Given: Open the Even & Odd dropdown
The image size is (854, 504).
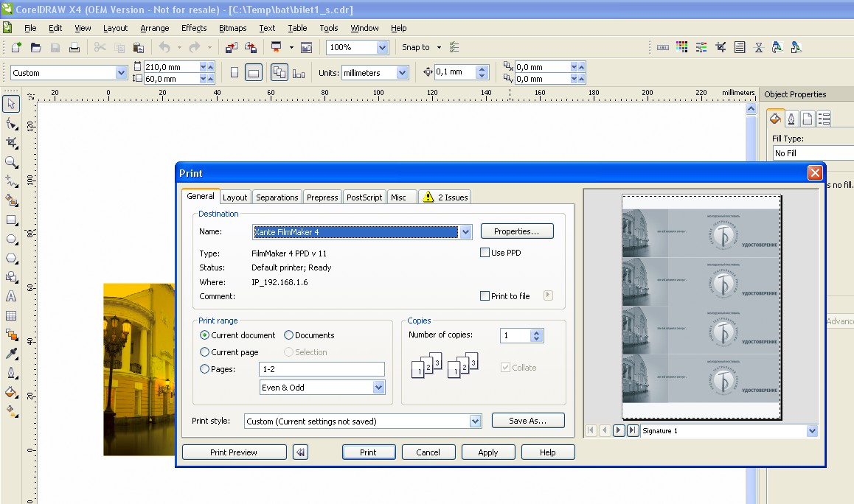Looking at the screenshot, I should [x=378, y=388].
